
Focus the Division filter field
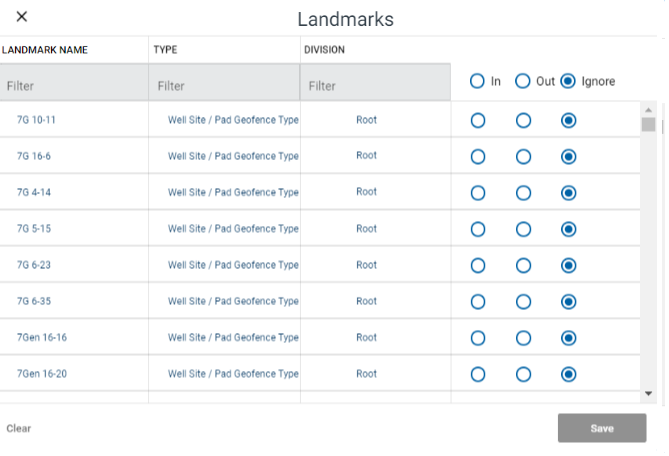375,82
